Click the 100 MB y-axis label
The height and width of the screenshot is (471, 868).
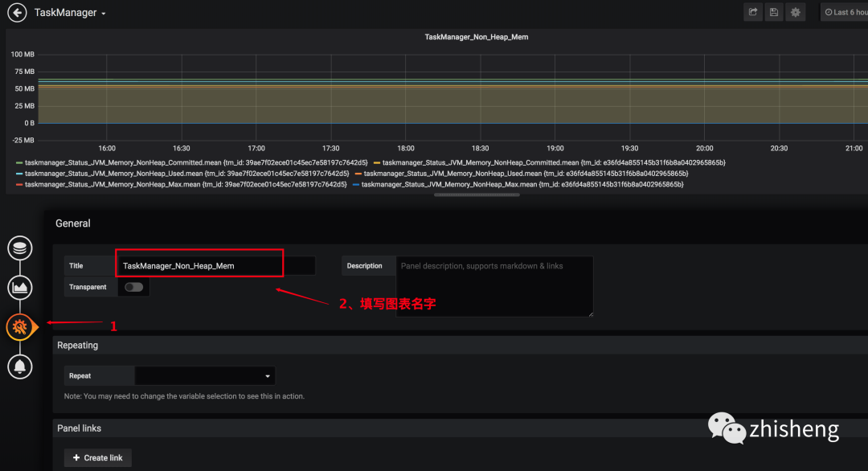pyautogui.click(x=23, y=54)
